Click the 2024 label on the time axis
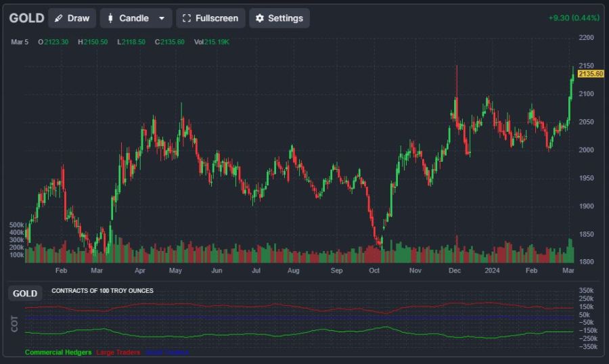The width and height of the screenshot is (609, 364). coord(493,271)
